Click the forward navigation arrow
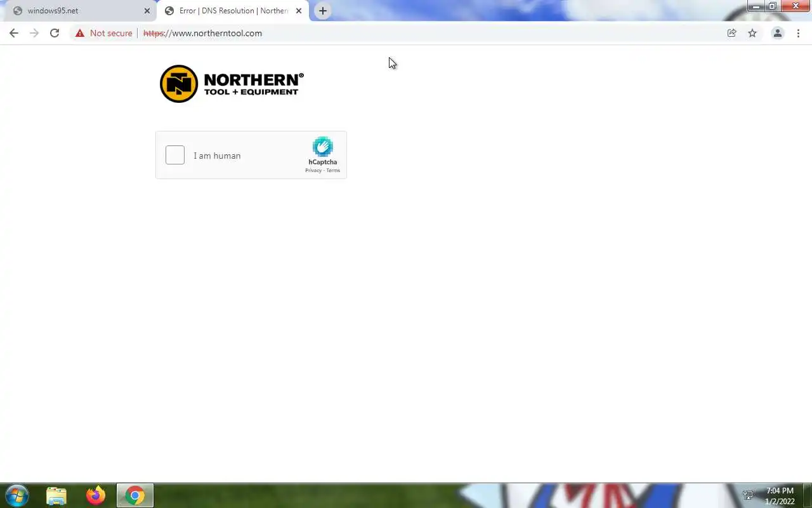Screen dimensions: 812x508 pos(34,33)
